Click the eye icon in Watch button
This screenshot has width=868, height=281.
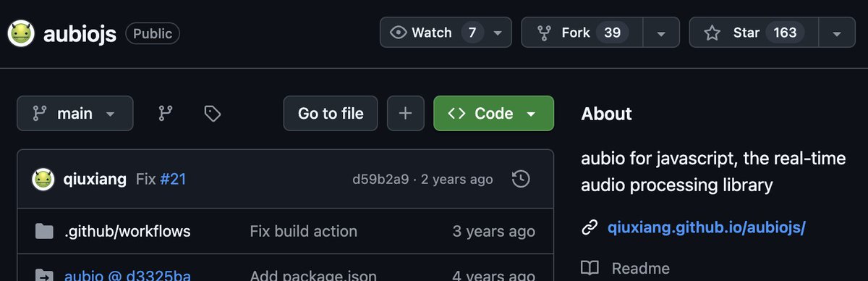pyautogui.click(x=398, y=33)
